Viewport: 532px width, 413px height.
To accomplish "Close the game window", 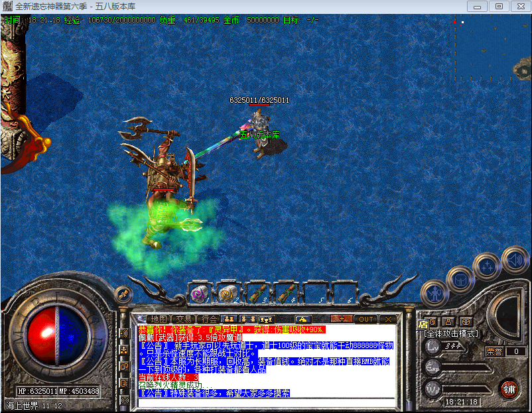I will click(521, 7).
